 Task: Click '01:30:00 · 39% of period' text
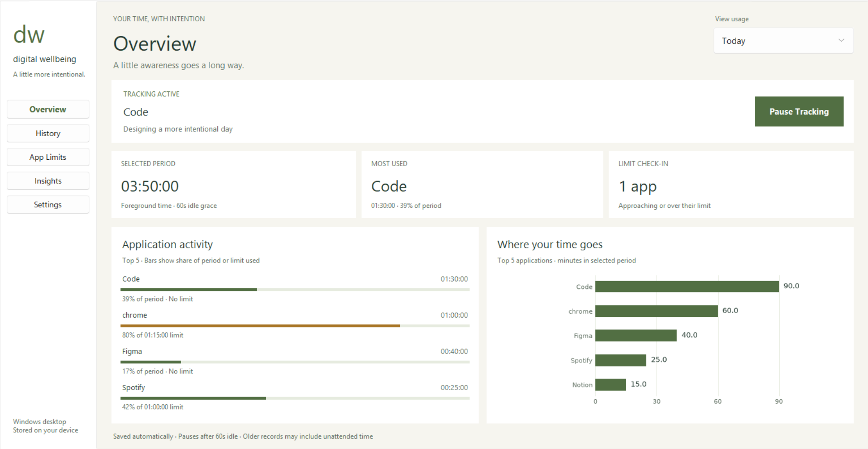point(406,205)
